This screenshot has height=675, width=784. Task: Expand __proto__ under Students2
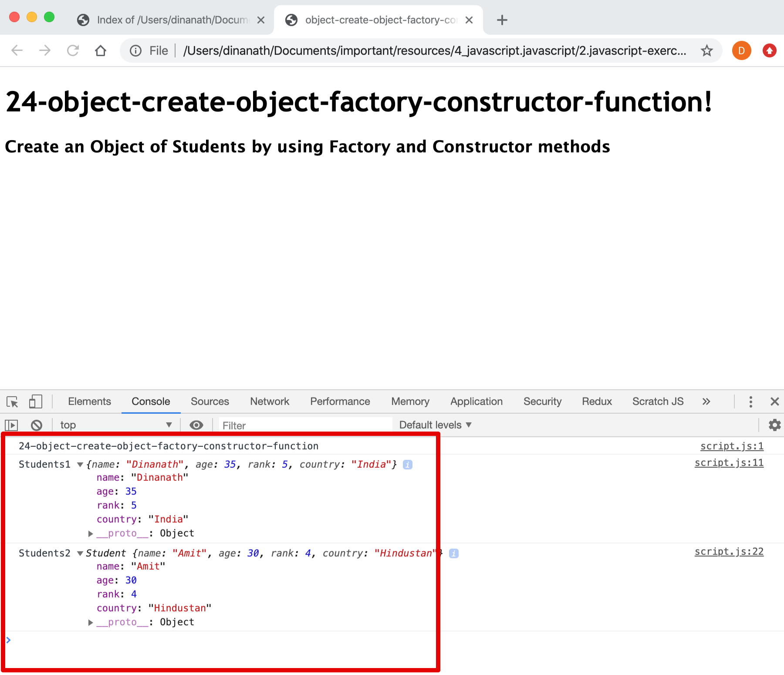91,622
